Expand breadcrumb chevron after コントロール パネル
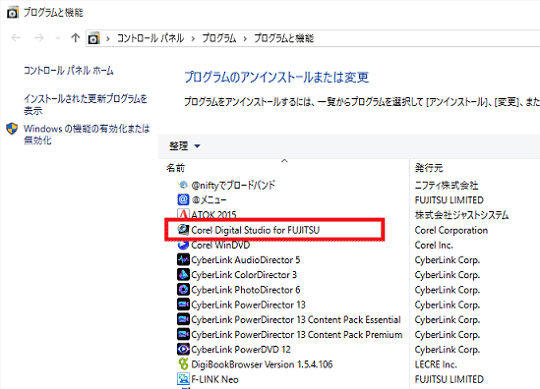Viewport: 540px width, 389px height. pyautogui.click(x=193, y=39)
